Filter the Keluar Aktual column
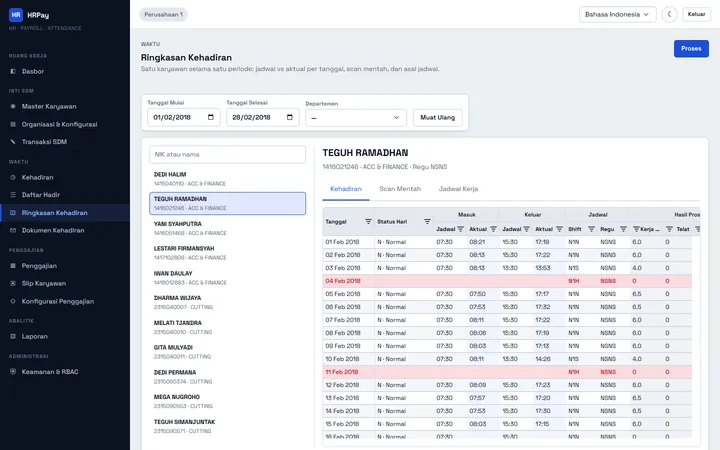 click(x=559, y=229)
